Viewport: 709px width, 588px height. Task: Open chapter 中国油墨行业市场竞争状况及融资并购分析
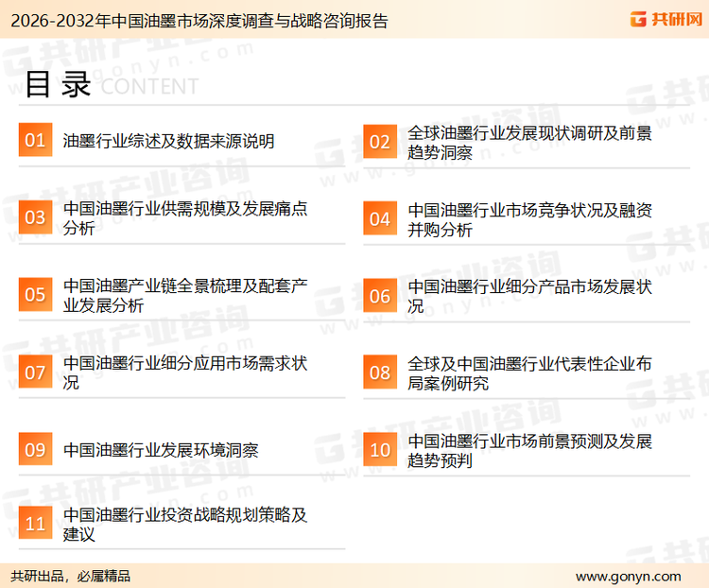point(529,220)
